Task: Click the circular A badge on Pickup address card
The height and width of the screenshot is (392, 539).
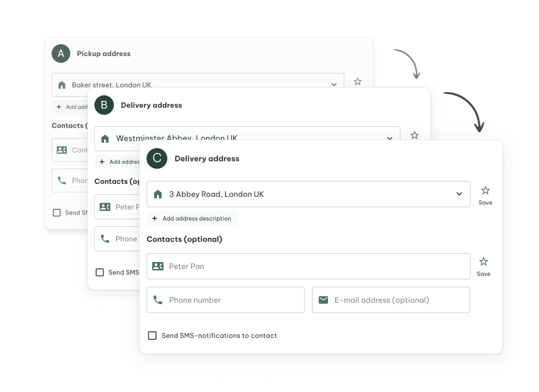Action: click(61, 54)
